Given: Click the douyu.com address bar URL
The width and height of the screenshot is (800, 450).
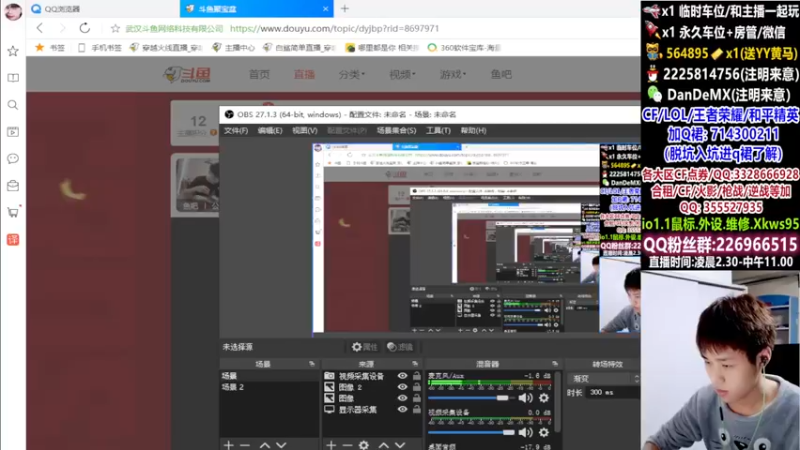Looking at the screenshot, I should tap(334, 29).
